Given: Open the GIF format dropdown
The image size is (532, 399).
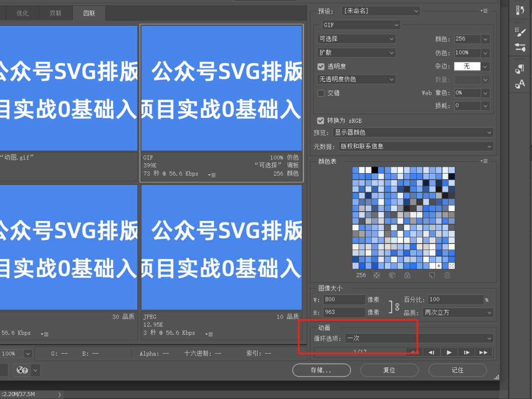Looking at the screenshot, I should [360, 25].
